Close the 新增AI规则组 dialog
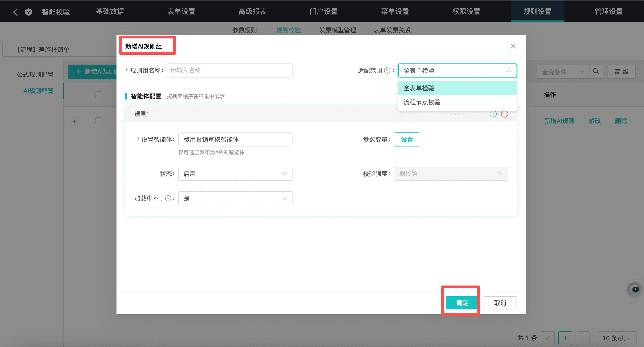Image resolution: width=644 pixels, height=347 pixels. 513,46
